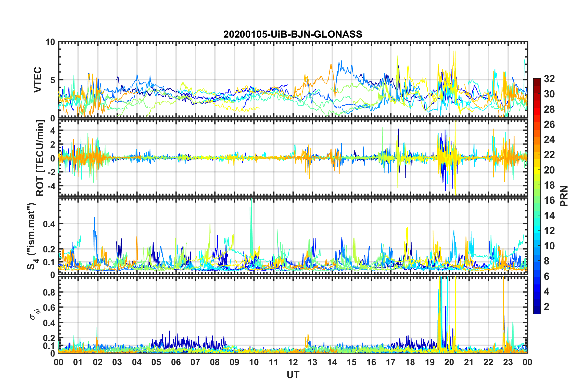Click colorbar tick label 12
Viewport: 586px width, 392px height.
549,231
